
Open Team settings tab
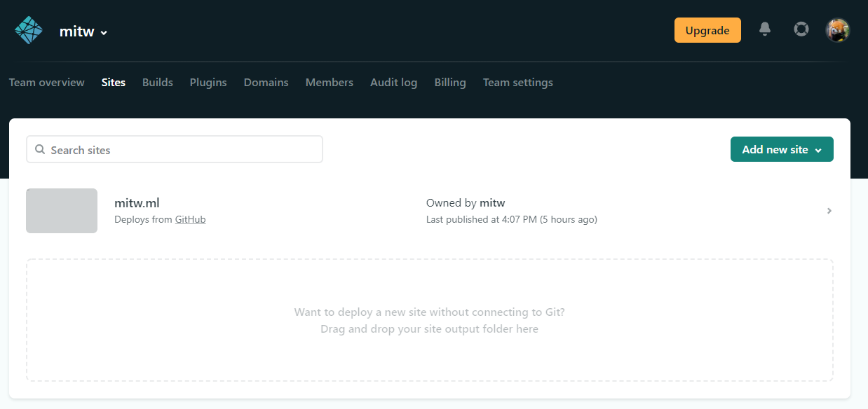point(518,83)
